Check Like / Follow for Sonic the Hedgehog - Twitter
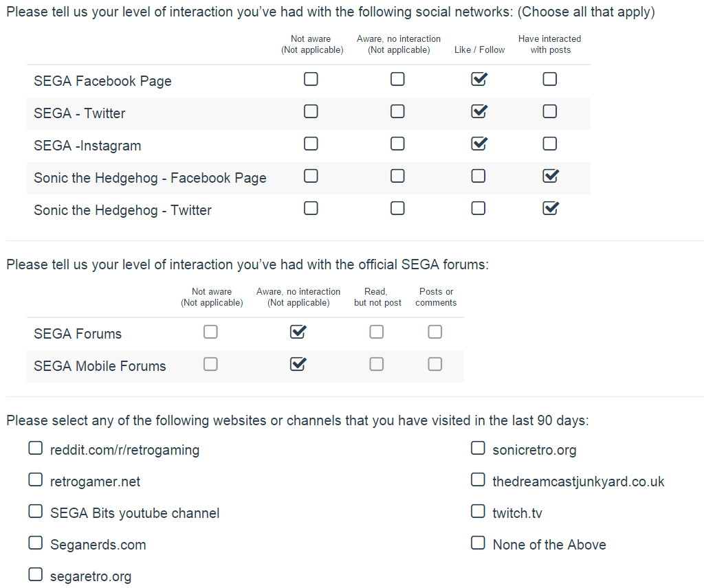This screenshot has width=704, height=588. (x=478, y=209)
